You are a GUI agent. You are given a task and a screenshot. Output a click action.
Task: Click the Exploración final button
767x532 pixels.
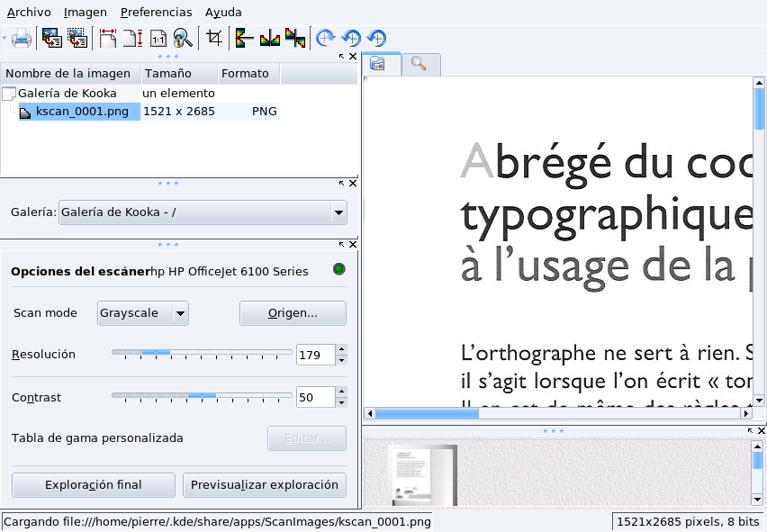[x=94, y=485]
